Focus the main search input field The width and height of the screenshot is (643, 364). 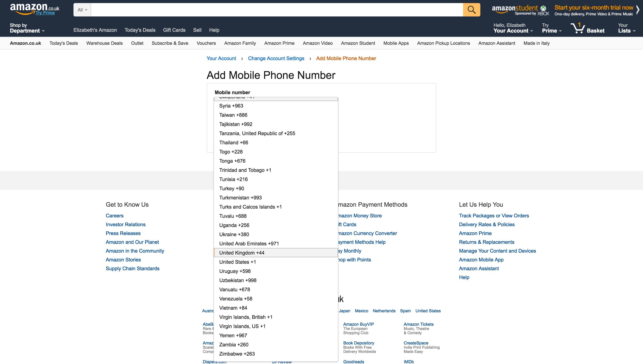[x=277, y=10]
